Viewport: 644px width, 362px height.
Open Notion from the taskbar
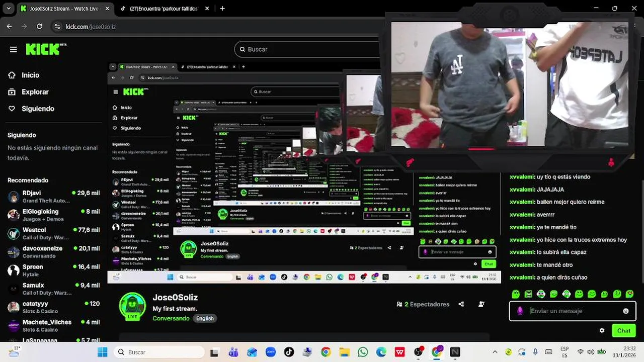coord(455,352)
